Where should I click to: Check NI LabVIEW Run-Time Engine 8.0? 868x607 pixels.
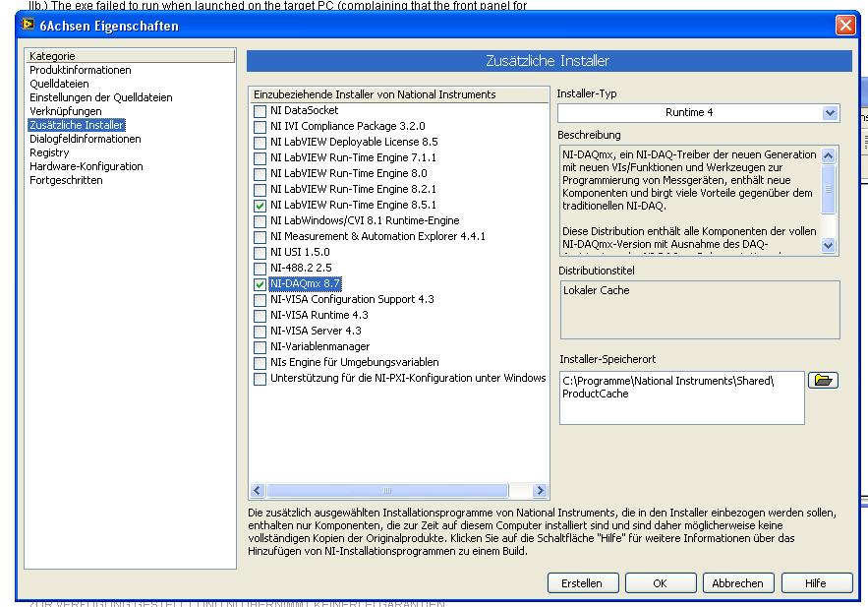[x=260, y=174]
